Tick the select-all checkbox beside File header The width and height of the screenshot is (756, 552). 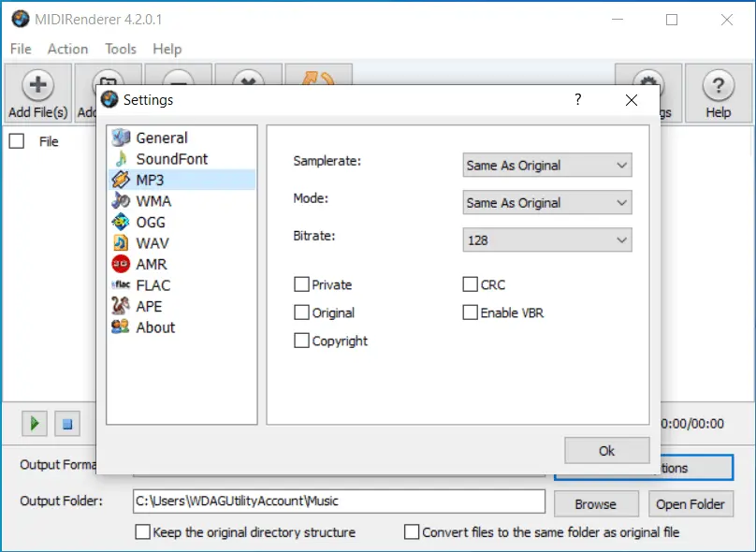pos(17,141)
